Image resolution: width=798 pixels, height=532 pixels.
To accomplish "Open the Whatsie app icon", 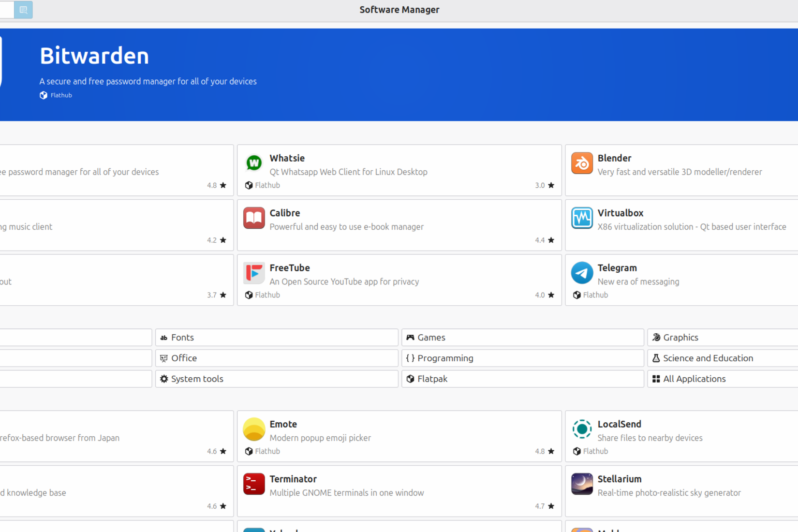I will (254, 163).
